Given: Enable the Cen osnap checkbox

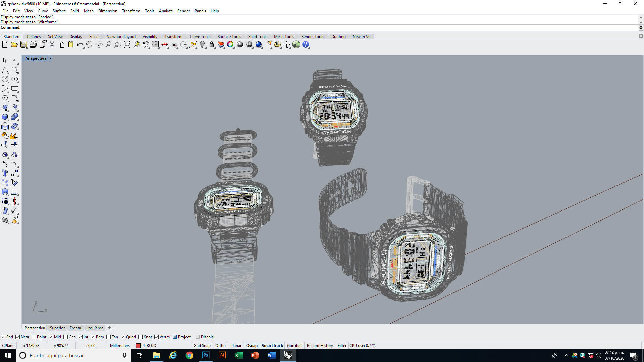Looking at the screenshot, I should click(x=66, y=337).
